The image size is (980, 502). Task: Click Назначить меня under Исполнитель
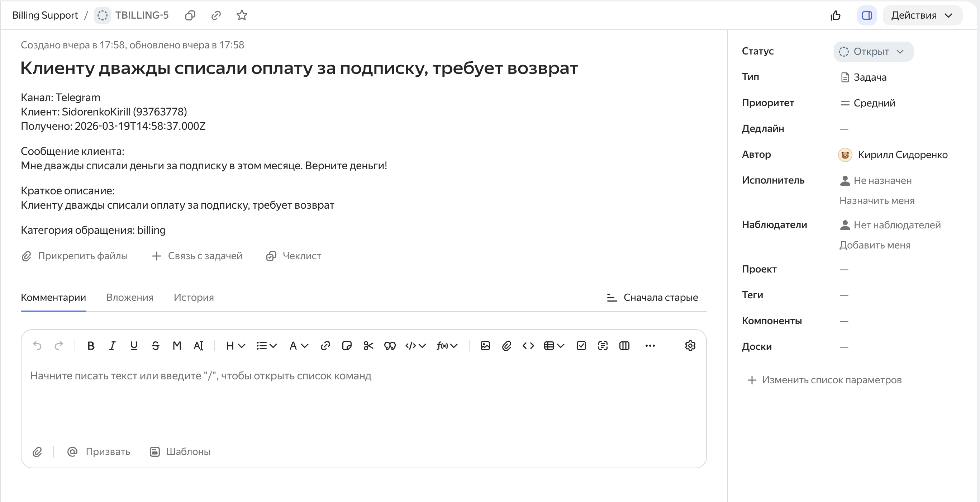[877, 200]
